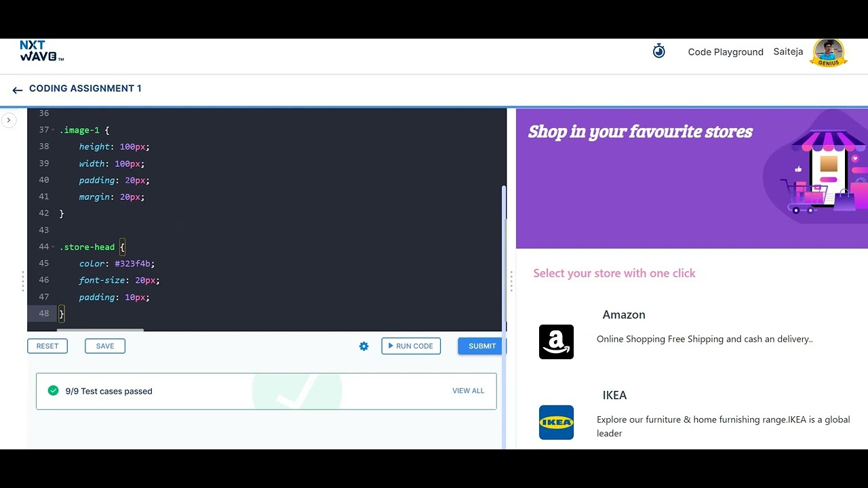868x488 pixels.
Task: Click the Amazon logo icon
Action: click(x=556, y=342)
